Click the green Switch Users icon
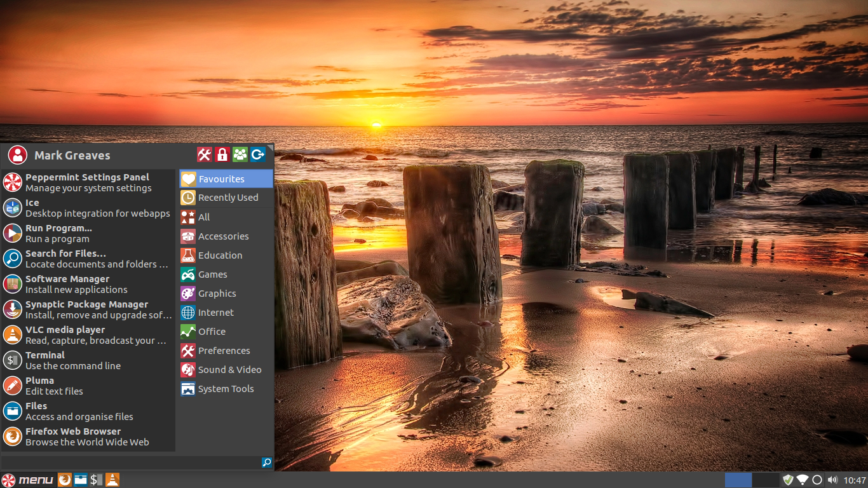This screenshot has height=488, width=868. (240, 154)
